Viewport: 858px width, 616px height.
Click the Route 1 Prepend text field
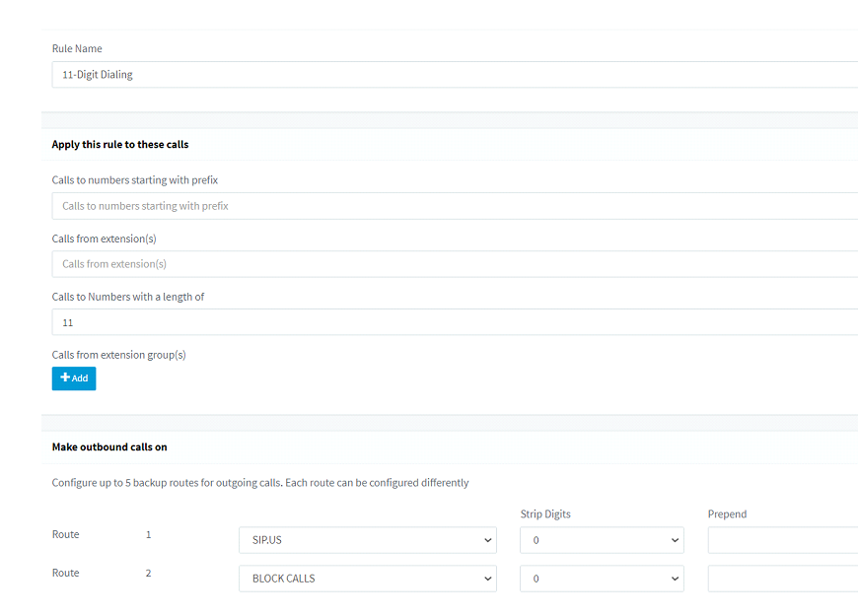[x=783, y=540]
